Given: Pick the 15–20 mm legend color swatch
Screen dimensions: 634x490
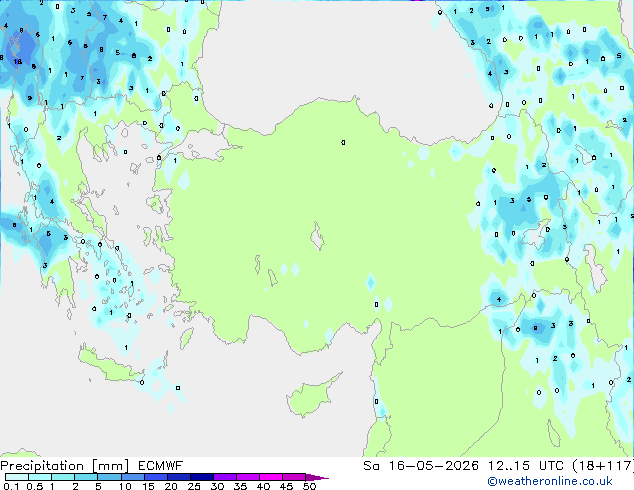Looking at the screenshot, I should click(x=155, y=477).
